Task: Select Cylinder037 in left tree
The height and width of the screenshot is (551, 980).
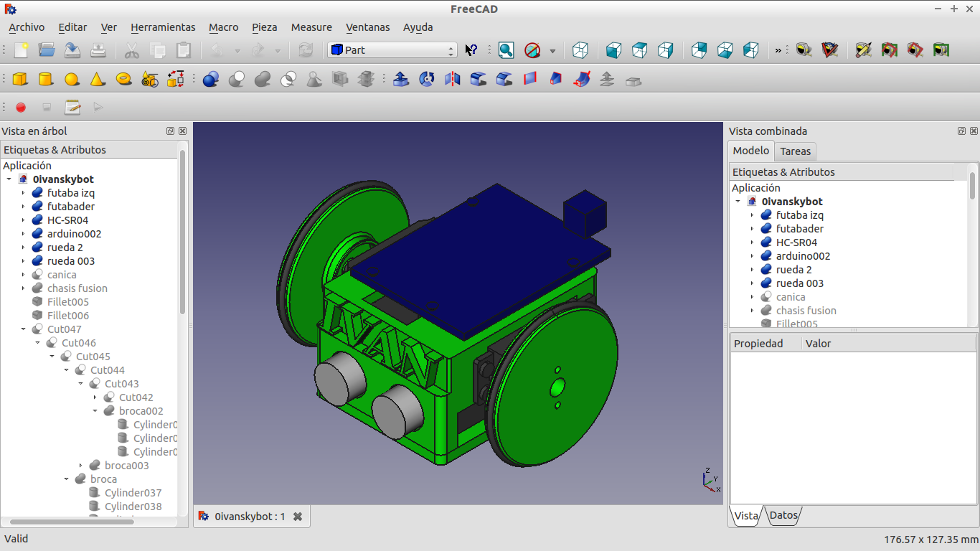Action: pyautogui.click(x=133, y=493)
